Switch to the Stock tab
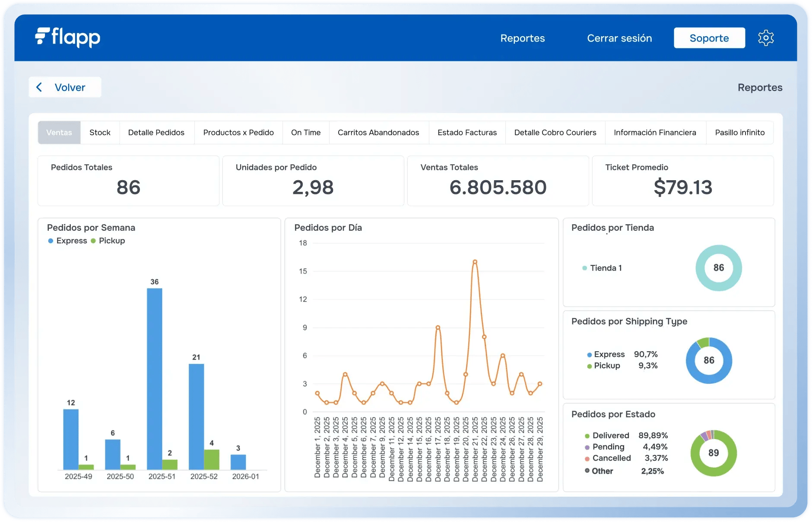 pos(100,133)
